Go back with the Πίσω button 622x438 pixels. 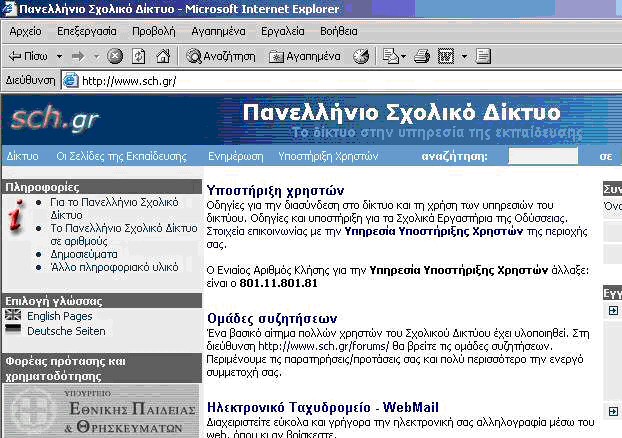click(x=28, y=56)
